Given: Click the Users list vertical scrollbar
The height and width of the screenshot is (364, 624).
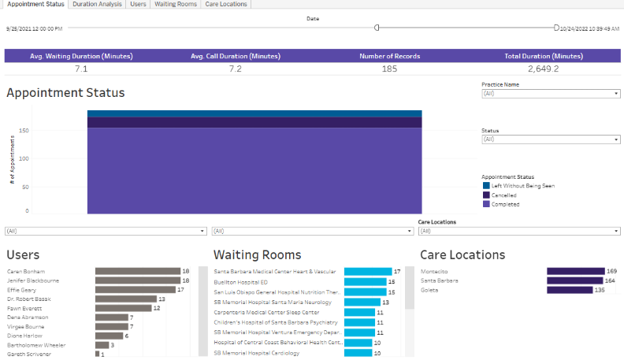Looking at the screenshot, I should pos(203,311).
